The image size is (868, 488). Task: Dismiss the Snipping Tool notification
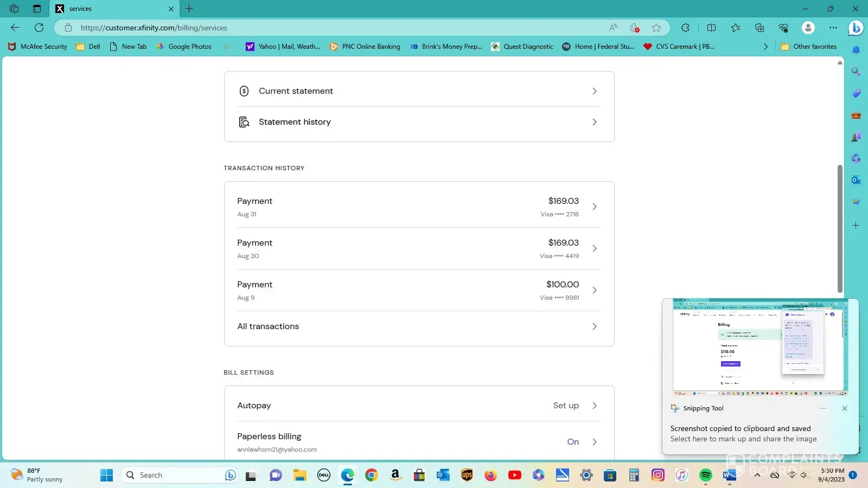point(845,408)
